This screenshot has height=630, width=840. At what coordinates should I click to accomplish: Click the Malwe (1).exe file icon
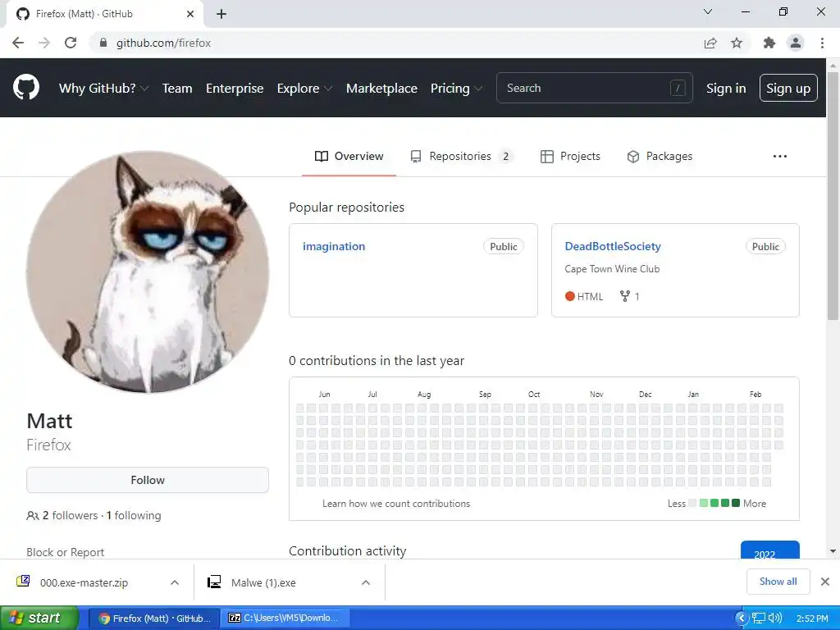point(214,582)
